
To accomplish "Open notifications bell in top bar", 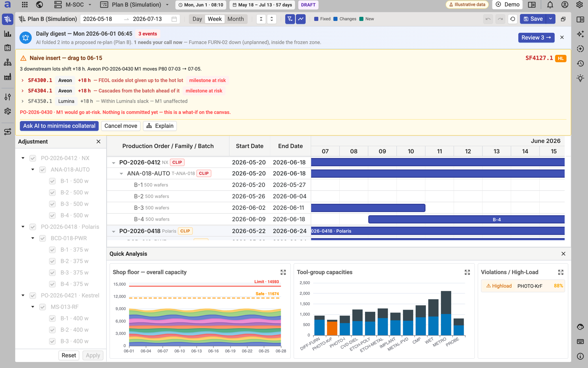I will [550, 5].
